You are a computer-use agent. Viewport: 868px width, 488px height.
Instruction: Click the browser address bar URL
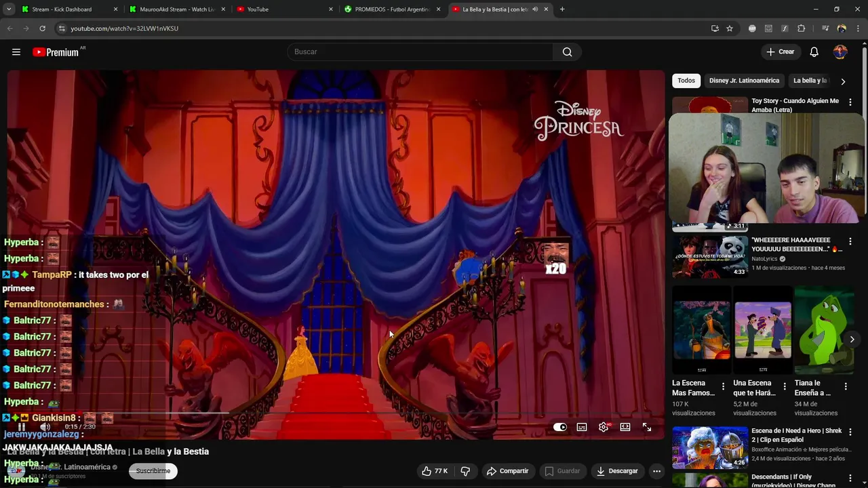pyautogui.click(x=125, y=28)
